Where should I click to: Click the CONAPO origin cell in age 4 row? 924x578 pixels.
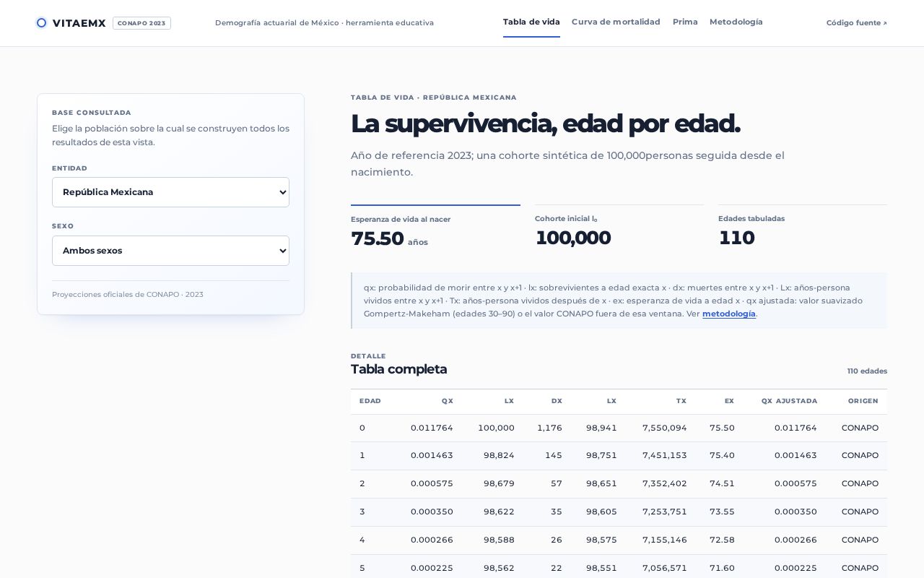click(x=860, y=540)
